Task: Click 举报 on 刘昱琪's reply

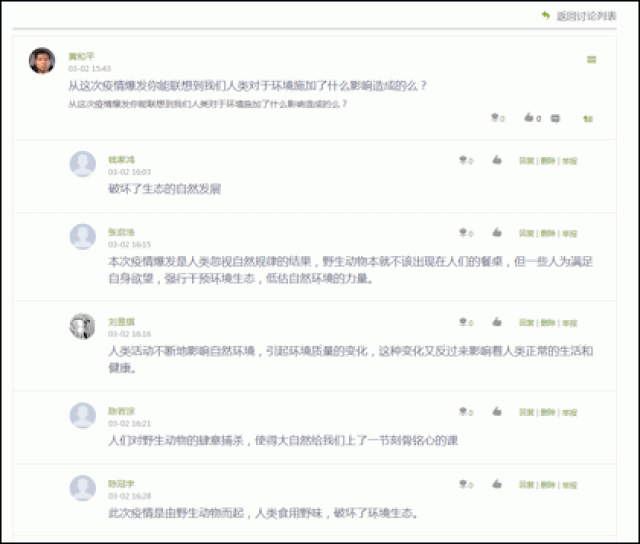Action: 569,323
